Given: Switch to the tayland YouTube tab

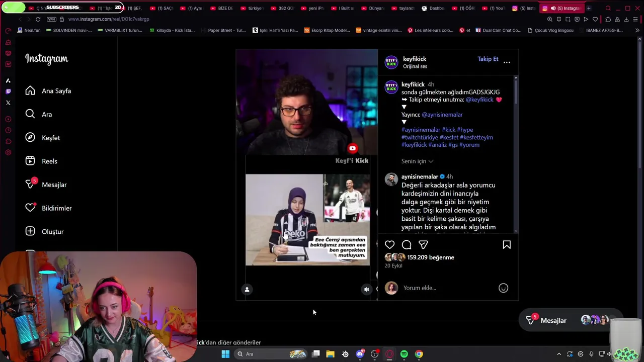Looking at the screenshot, I should tap(403, 8).
